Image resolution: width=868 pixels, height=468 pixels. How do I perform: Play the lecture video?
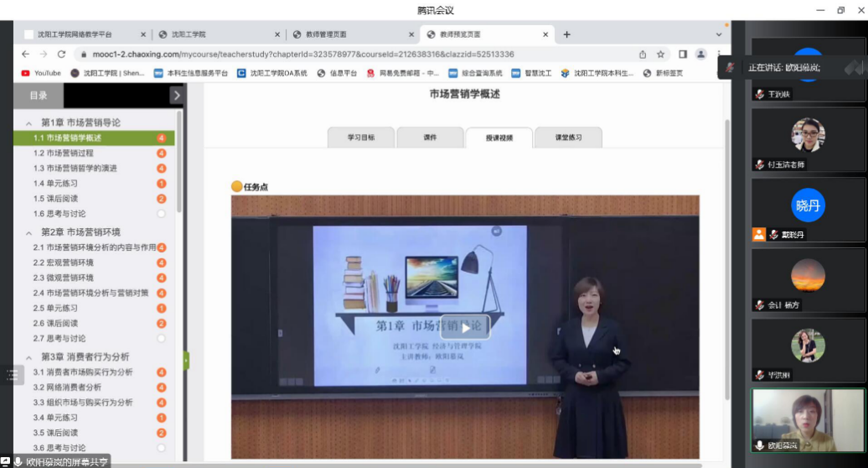click(x=466, y=328)
